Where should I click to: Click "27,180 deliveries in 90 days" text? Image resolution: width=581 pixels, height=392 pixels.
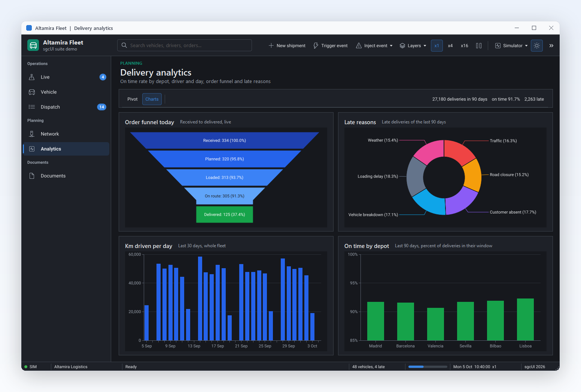click(x=460, y=99)
